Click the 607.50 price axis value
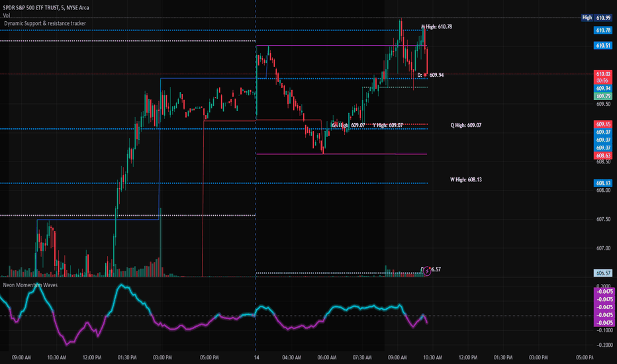617x364 pixels. (603, 219)
